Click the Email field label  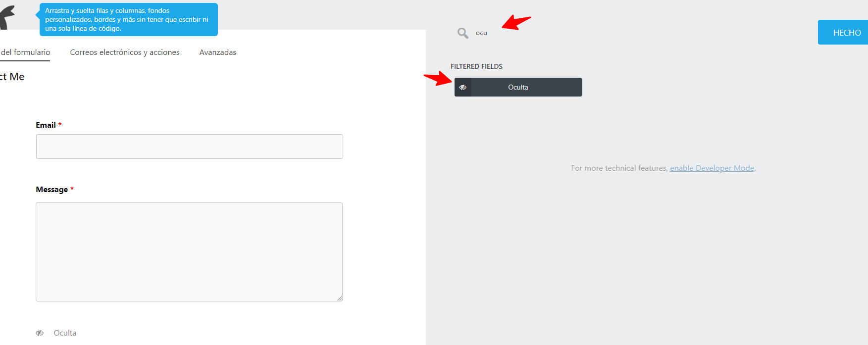coord(46,125)
